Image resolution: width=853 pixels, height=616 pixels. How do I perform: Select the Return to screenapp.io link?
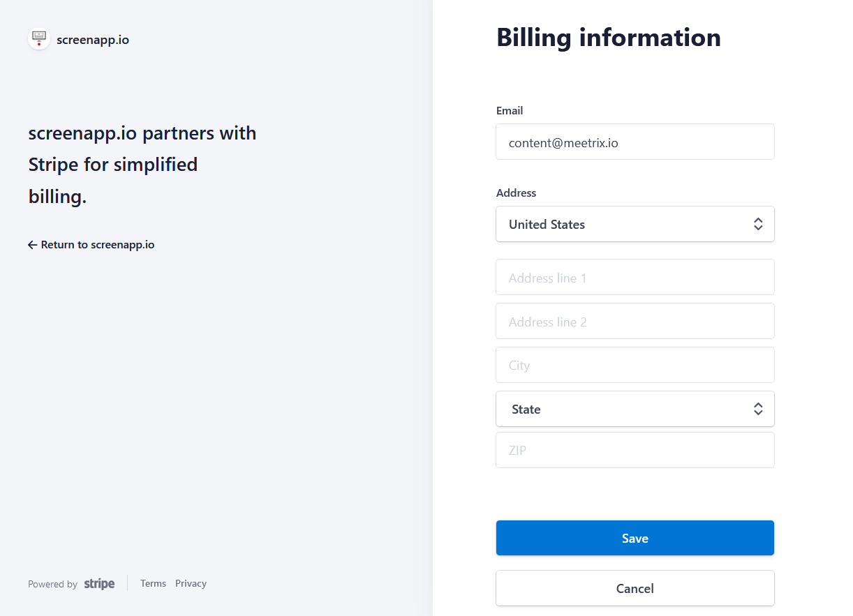point(97,245)
